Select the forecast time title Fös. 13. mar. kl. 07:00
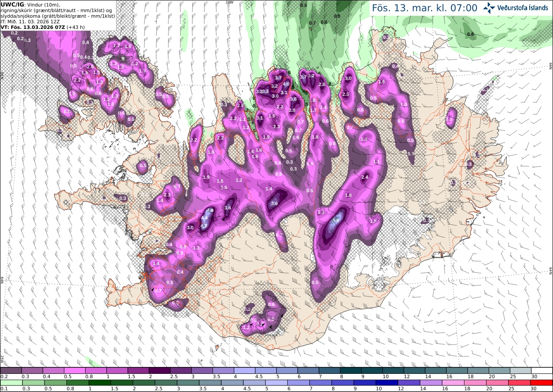This screenshot has height=392, width=553. point(424,8)
